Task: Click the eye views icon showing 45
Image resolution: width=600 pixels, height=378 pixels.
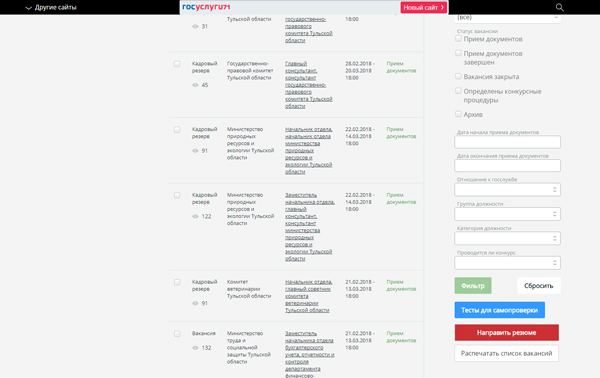Action: pyautogui.click(x=195, y=85)
